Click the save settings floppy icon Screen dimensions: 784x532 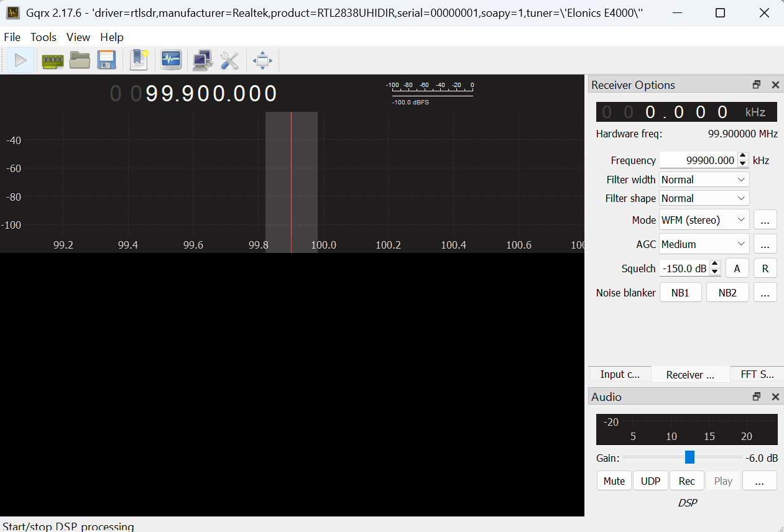point(107,60)
